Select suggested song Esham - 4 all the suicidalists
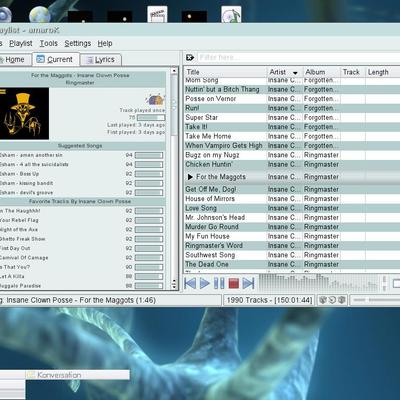Viewport: 400px width, 400px height. coord(34,164)
